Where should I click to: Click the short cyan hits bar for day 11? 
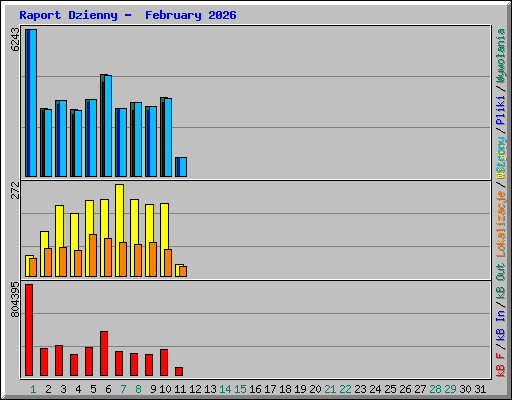(183, 167)
